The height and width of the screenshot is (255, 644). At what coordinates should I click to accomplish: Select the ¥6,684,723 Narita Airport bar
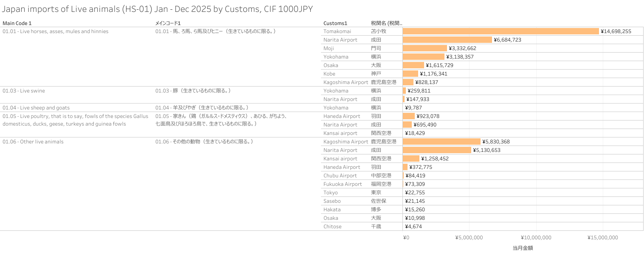click(447, 40)
